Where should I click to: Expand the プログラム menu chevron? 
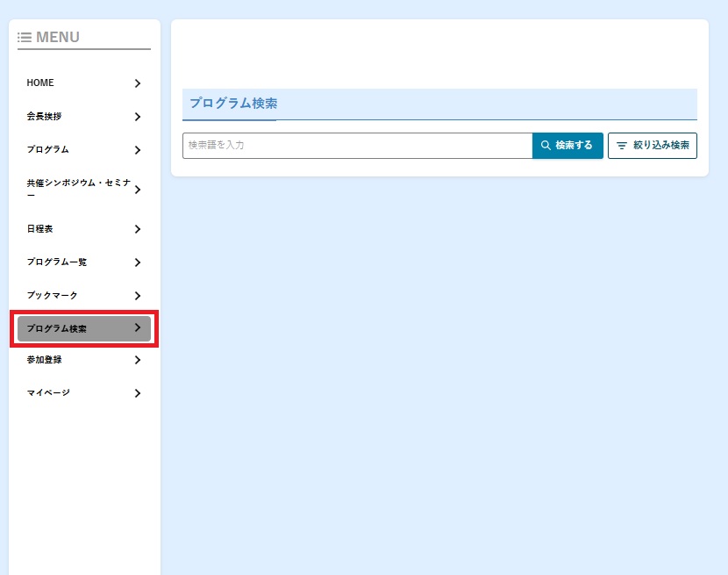(x=138, y=150)
